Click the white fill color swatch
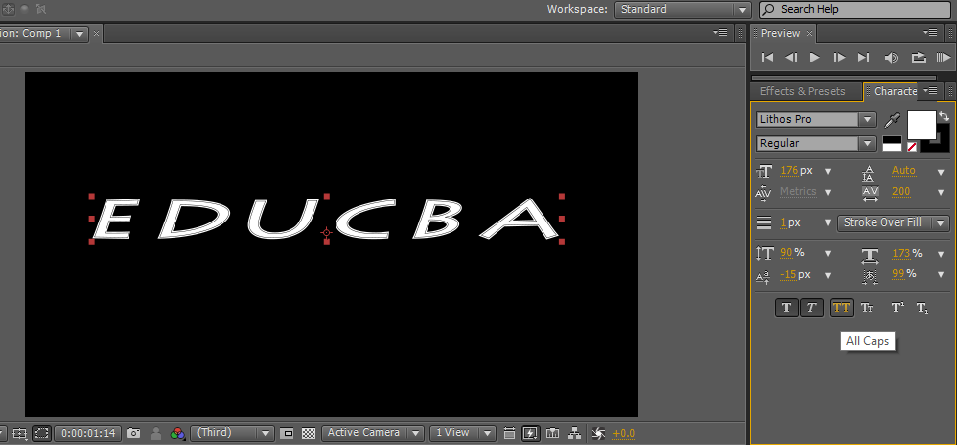The width and height of the screenshot is (957, 445). (x=922, y=125)
